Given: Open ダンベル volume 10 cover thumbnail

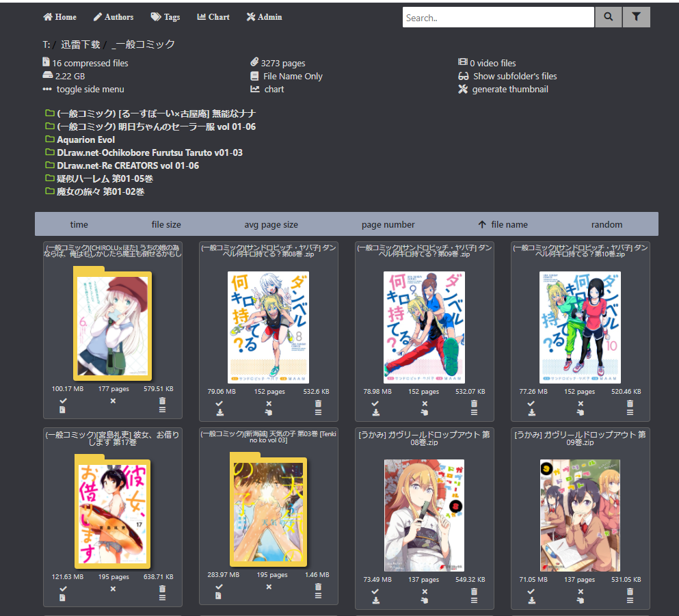Looking at the screenshot, I should 581,327.
